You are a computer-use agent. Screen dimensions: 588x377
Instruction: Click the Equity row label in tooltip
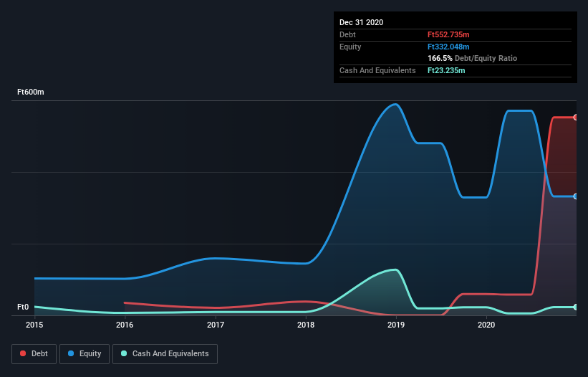click(x=350, y=47)
